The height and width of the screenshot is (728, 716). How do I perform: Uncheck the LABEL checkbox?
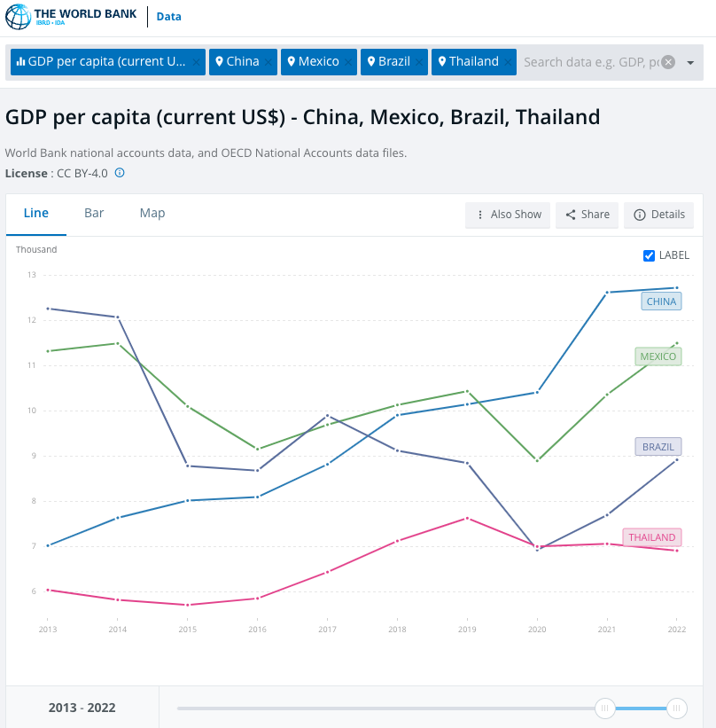(650, 255)
